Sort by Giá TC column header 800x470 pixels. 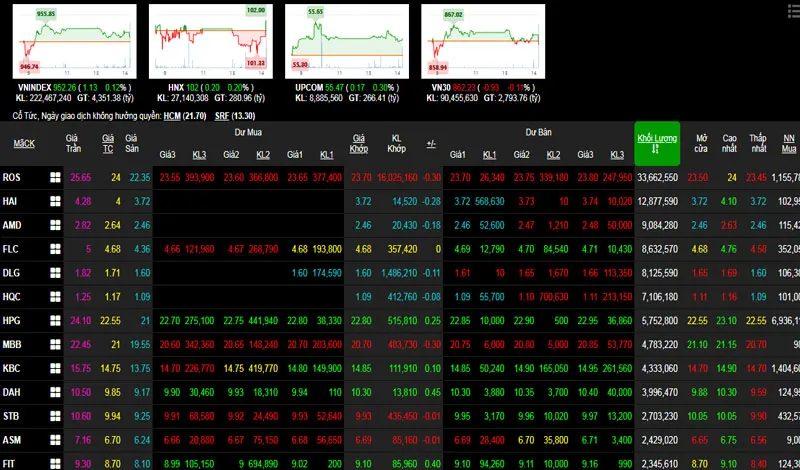click(x=108, y=143)
